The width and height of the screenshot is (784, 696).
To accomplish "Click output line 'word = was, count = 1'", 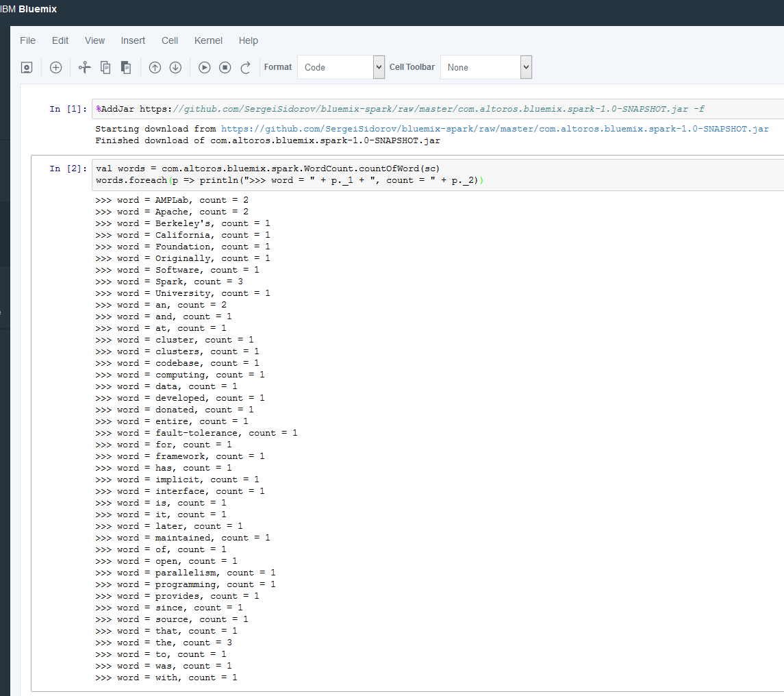I will pos(164,666).
